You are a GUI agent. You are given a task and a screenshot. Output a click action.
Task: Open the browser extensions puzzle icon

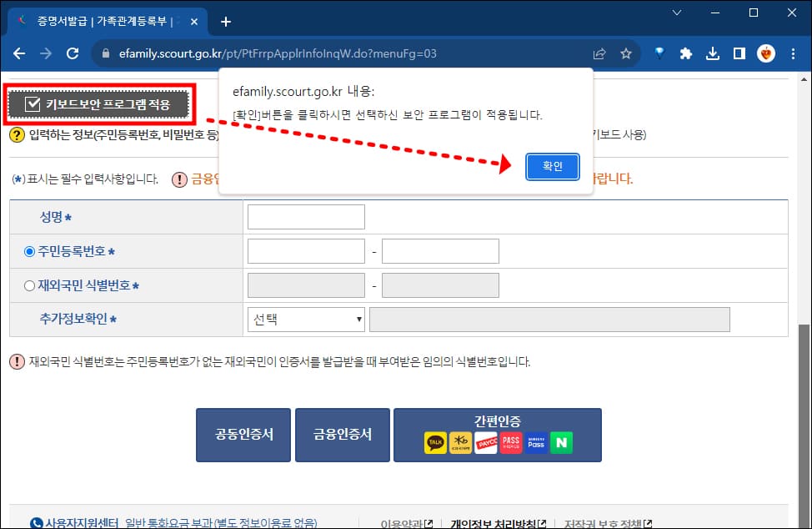(x=685, y=52)
